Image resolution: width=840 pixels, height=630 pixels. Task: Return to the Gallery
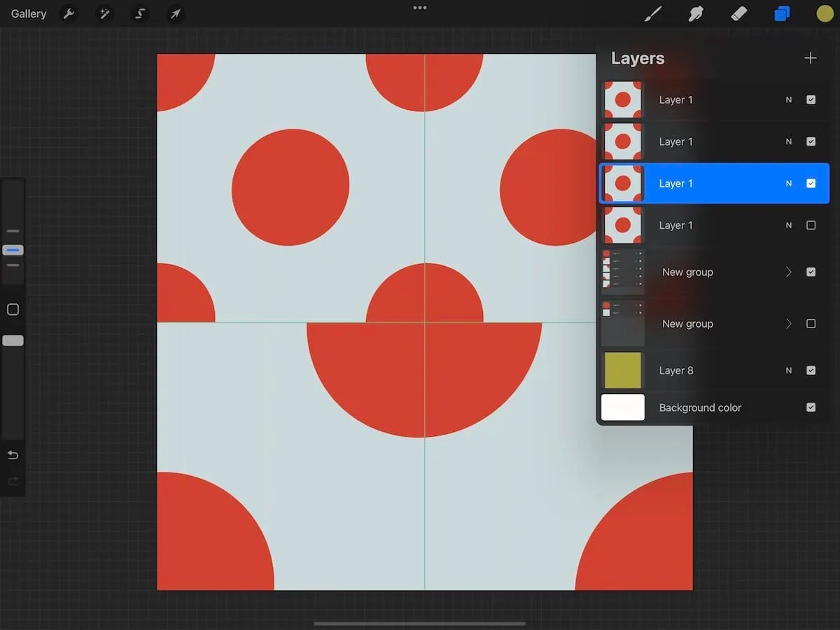27,13
